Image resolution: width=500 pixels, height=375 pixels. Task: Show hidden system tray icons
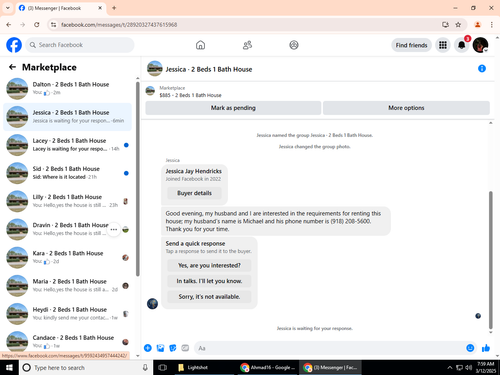tap(450, 368)
